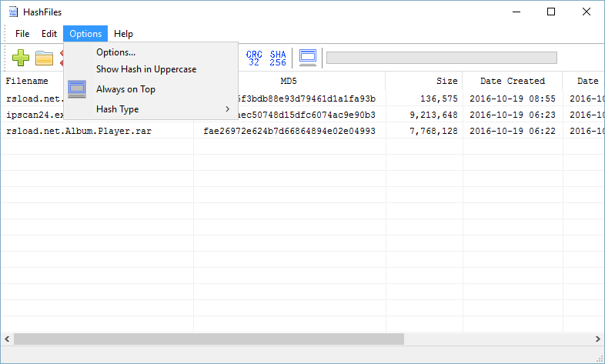Minimize the HashFiles window
605x364 pixels.
516,12
